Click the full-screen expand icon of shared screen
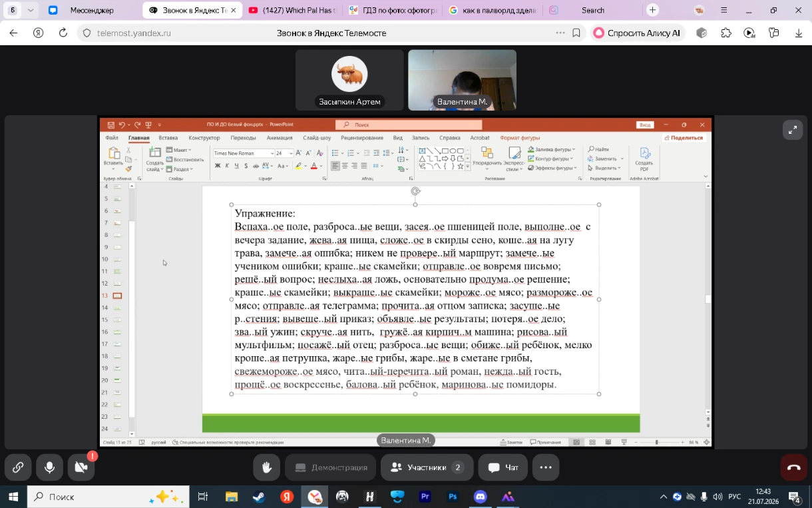Image resolution: width=812 pixels, height=508 pixels. click(792, 130)
